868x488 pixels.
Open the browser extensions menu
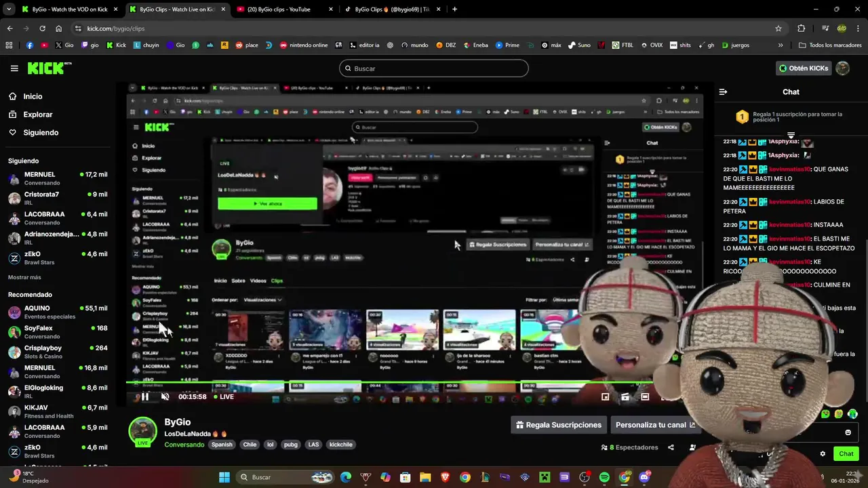pos(802,28)
